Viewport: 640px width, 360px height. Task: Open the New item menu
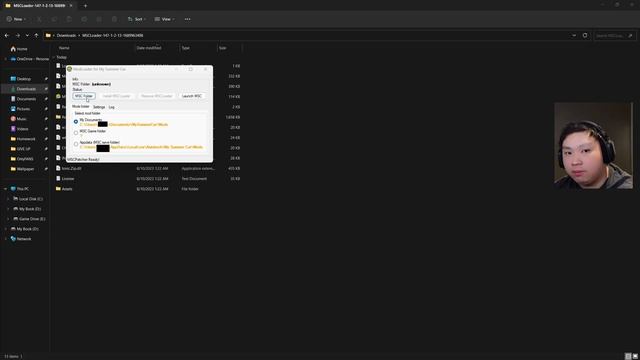click(x=16, y=19)
